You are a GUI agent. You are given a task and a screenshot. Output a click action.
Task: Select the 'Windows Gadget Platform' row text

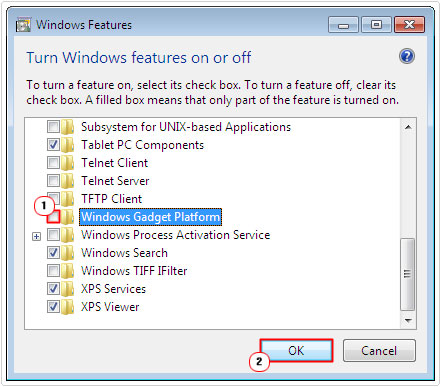point(151,217)
